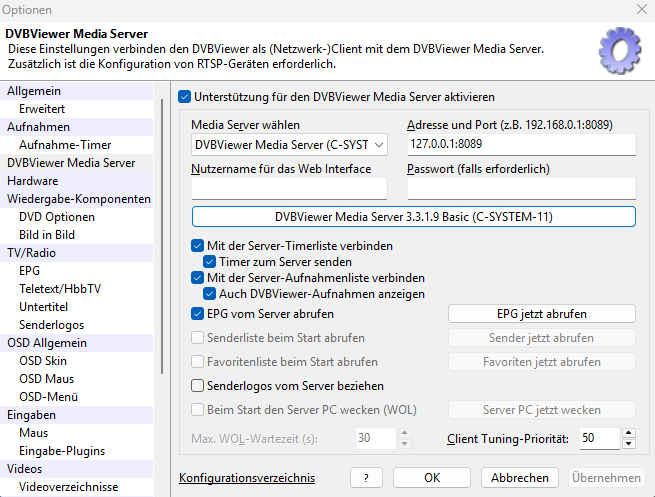Select Videoverzeichnisse in the sidebar
The height and width of the screenshot is (497, 655).
(x=76, y=487)
